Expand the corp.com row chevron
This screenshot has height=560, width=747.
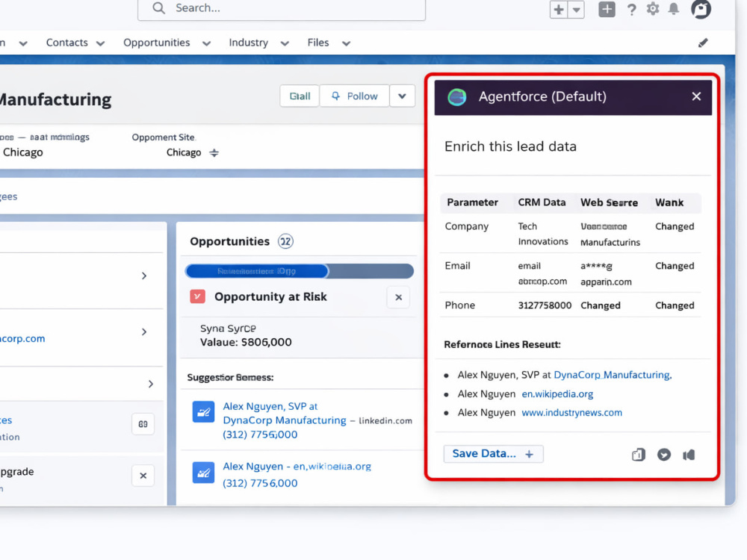pos(144,332)
